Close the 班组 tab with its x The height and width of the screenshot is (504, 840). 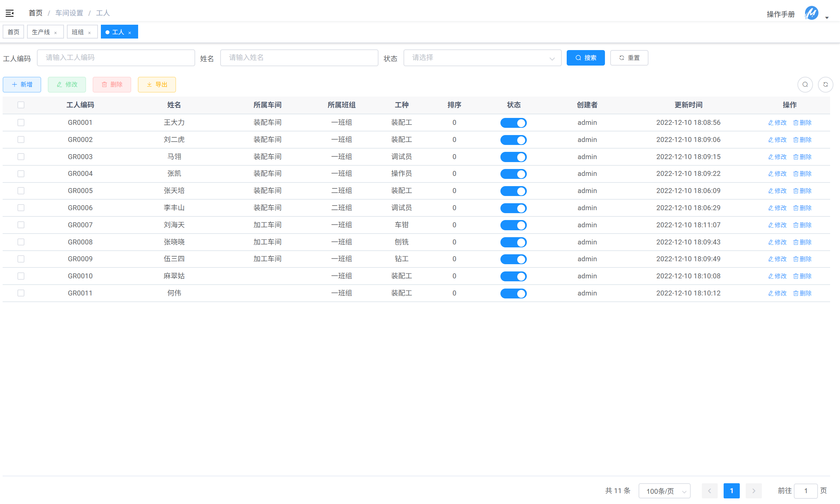point(89,33)
